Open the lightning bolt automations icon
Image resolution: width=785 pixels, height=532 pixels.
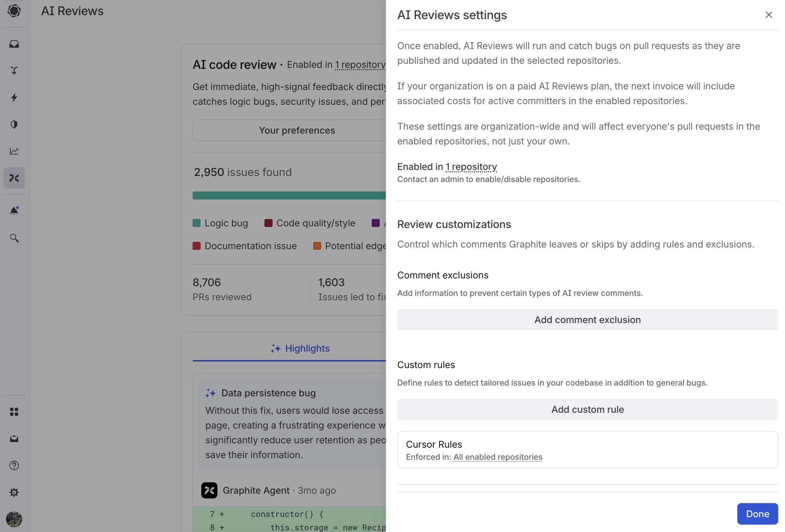pos(14,97)
